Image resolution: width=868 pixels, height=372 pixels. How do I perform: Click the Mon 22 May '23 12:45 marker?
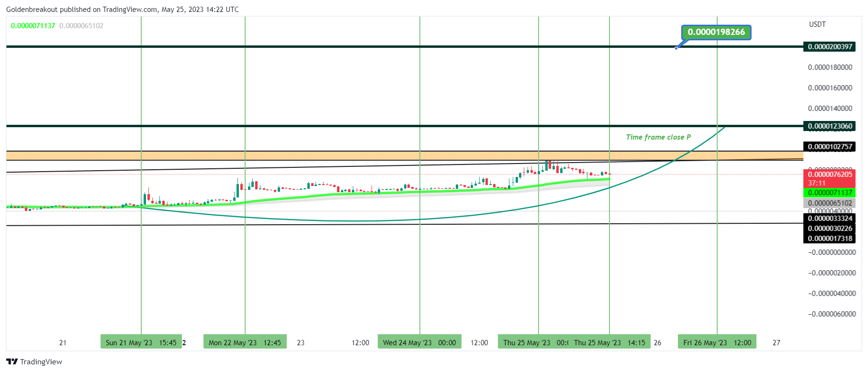coord(245,342)
